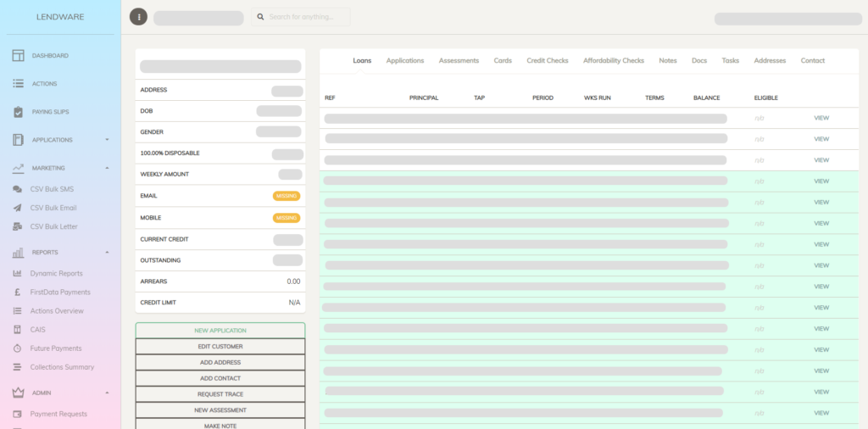Image resolution: width=868 pixels, height=429 pixels.
Task: Click the ADD CONTACT button
Action: tap(220, 379)
